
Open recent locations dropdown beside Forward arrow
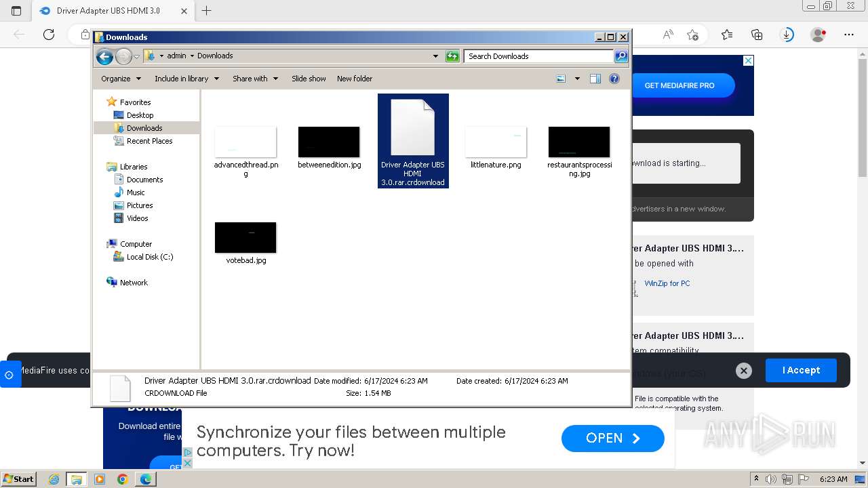136,56
